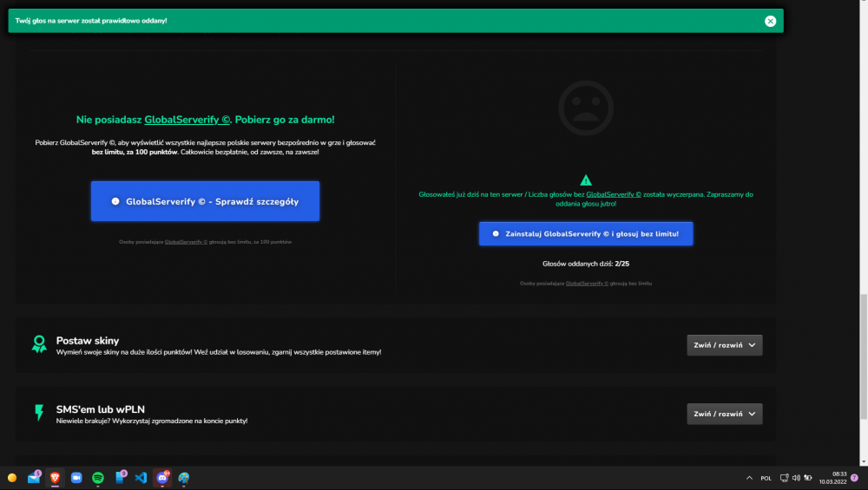This screenshot has width=868, height=490.
Task: Click the green warning triangle icon
Action: [x=586, y=180]
